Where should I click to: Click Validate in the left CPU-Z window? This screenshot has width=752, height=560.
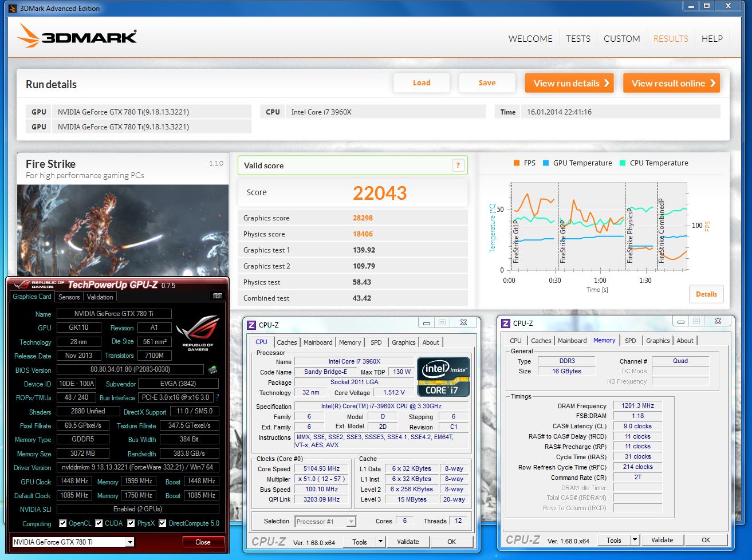point(408,542)
